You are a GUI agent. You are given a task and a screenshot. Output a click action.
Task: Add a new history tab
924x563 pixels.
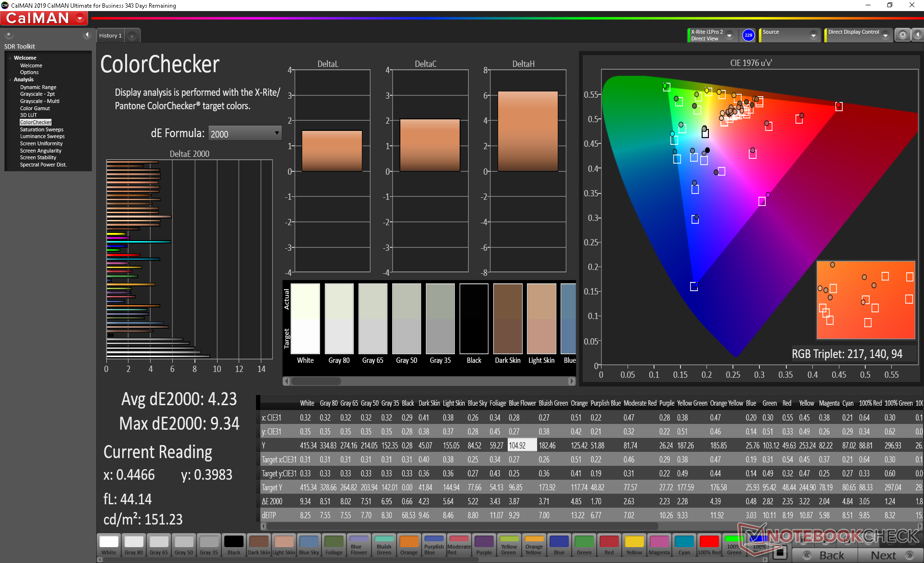[132, 36]
